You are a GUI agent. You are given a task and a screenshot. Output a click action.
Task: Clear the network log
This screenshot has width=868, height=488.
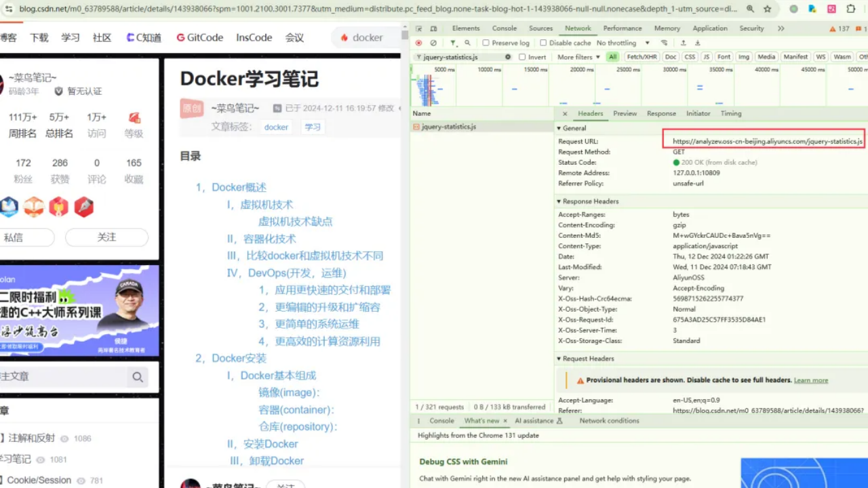coord(433,43)
